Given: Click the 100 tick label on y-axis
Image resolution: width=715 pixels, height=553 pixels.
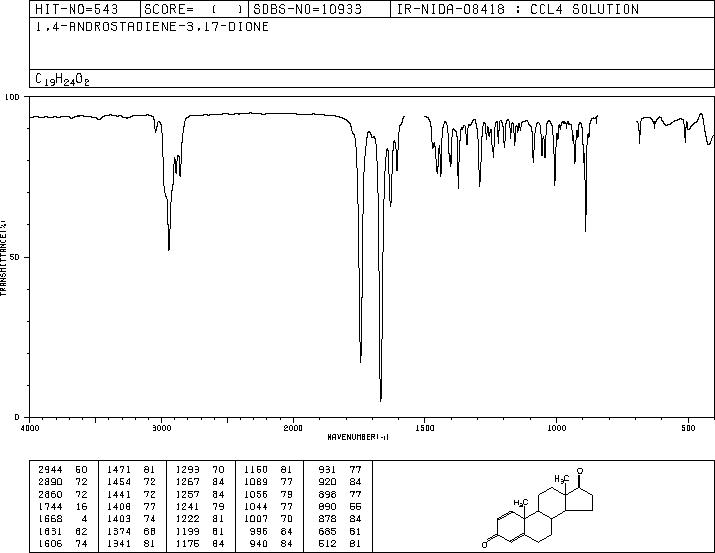Looking at the screenshot, I should coord(12,97).
